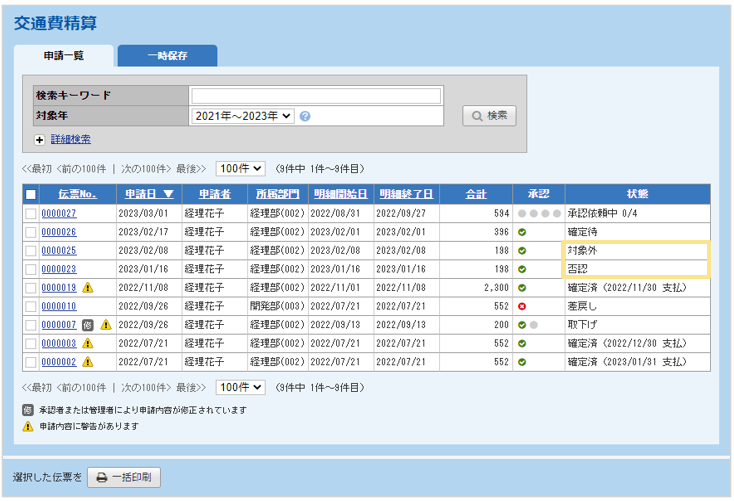Click red rejected icon in row 0000010
The image size is (734, 501).
(x=521, y=306)
